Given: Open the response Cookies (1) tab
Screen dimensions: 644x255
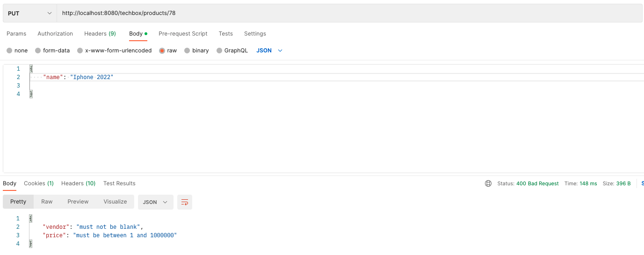Looking at the screenshot, I should pos(39,183).
